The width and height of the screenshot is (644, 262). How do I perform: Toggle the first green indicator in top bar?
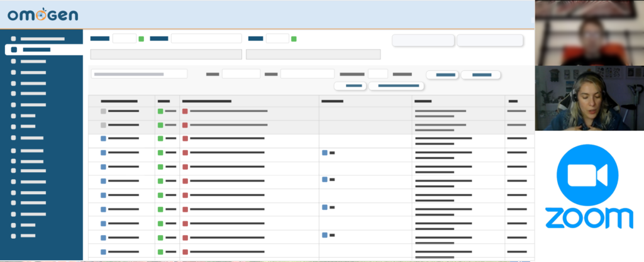142,39
